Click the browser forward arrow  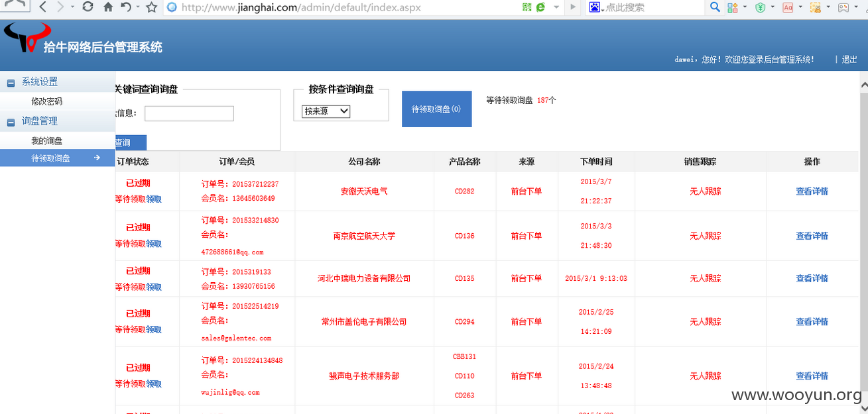point(60,7)
